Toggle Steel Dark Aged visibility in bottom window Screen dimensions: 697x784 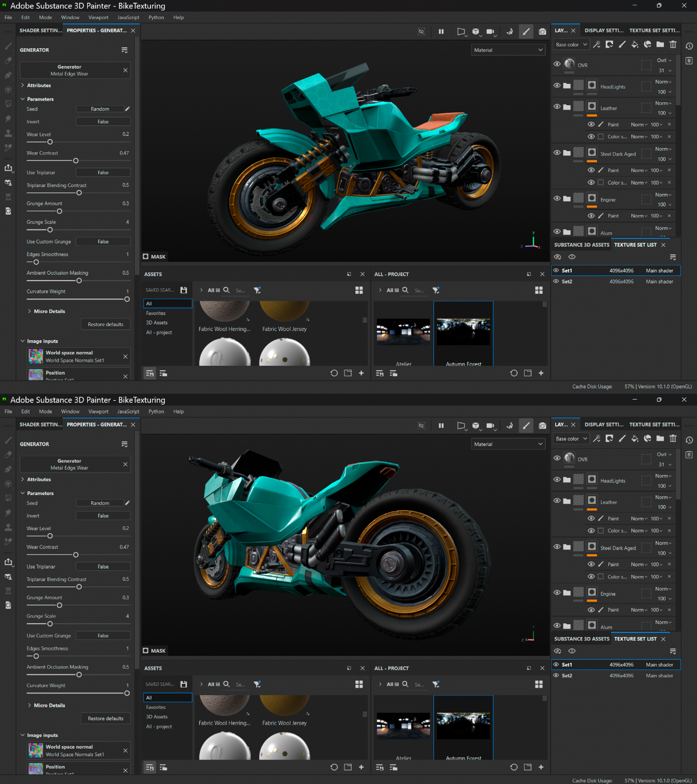(x=557, y=546)
